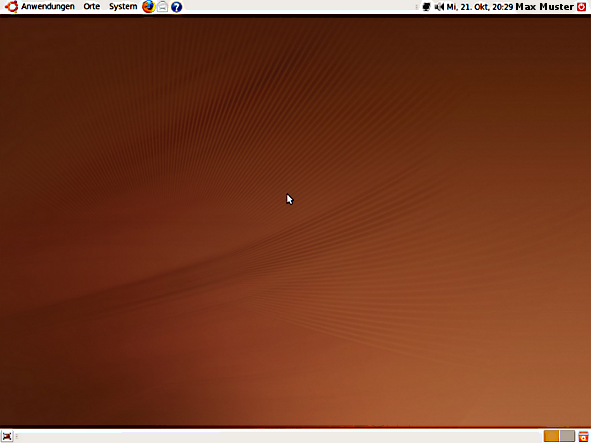Open the volume speaker control
Screen dimensions: 591x443
point(439,7)
